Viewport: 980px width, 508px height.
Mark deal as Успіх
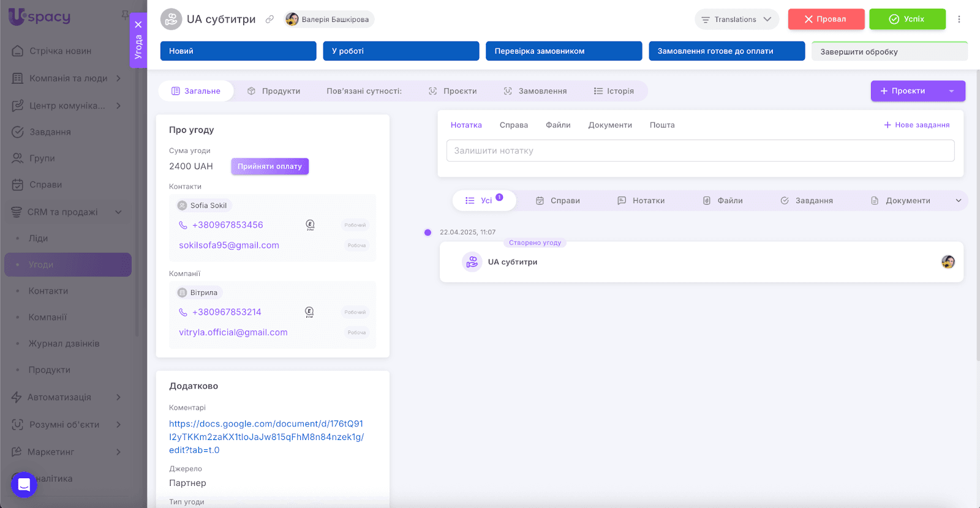(907, 20)
